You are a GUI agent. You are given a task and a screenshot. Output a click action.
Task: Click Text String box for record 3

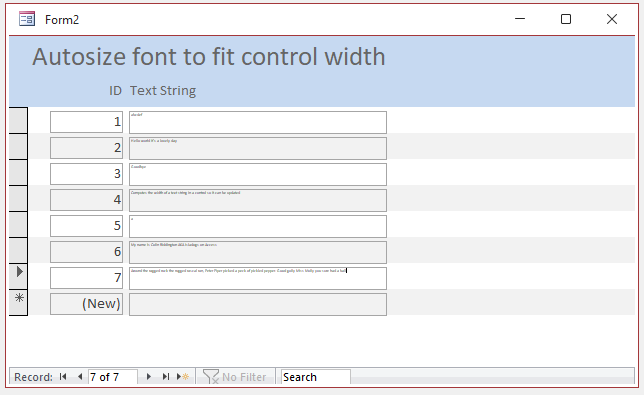(258, 174)
